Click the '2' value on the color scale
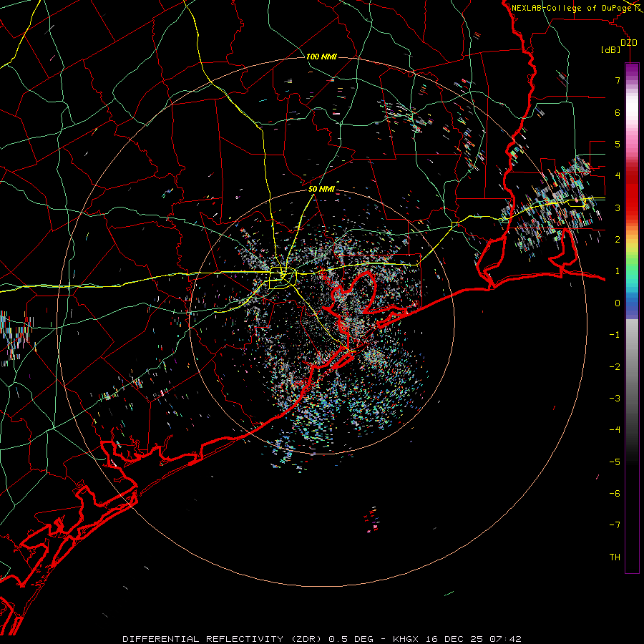 click(x=618, y=240)
